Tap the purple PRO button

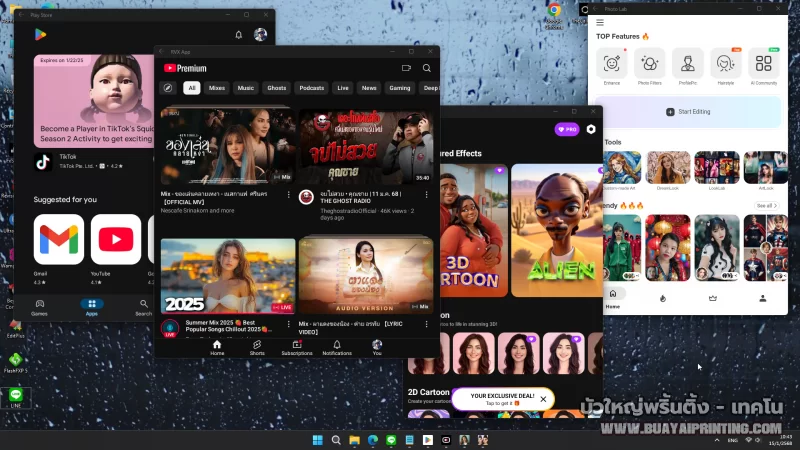[x=566, y=129]
